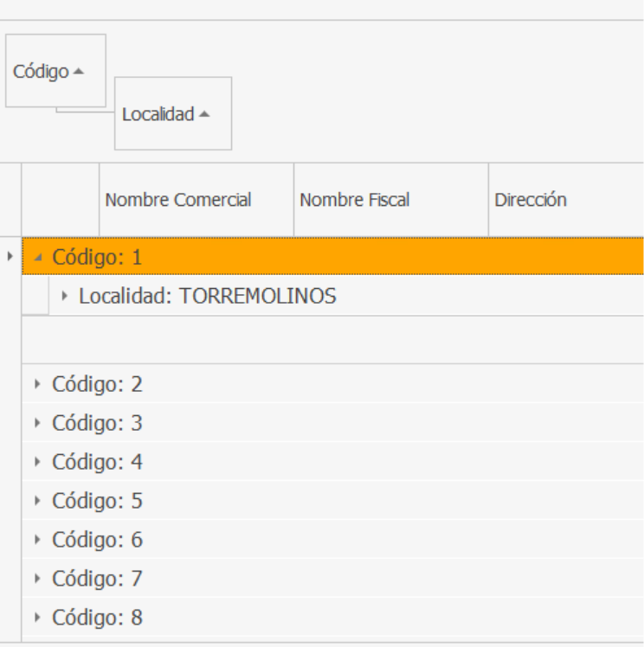The height and width of the screenshot is (647, 644).
Task: Expand the Código: 5 group arrow
Action: 37,501
